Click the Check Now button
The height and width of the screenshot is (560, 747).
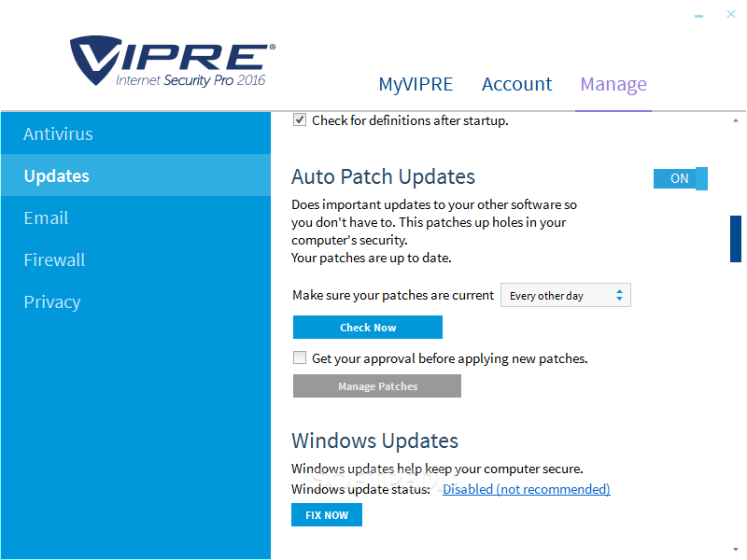point(368,328)
